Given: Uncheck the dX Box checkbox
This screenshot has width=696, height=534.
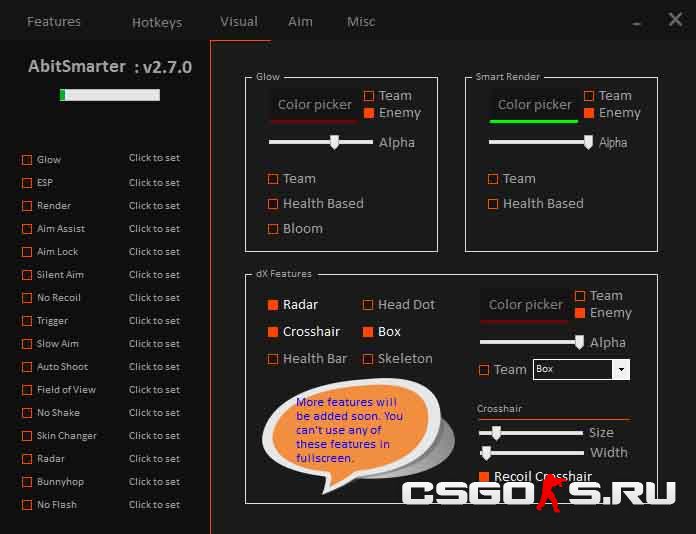Looking at the screenshot, I should (368, 332).
